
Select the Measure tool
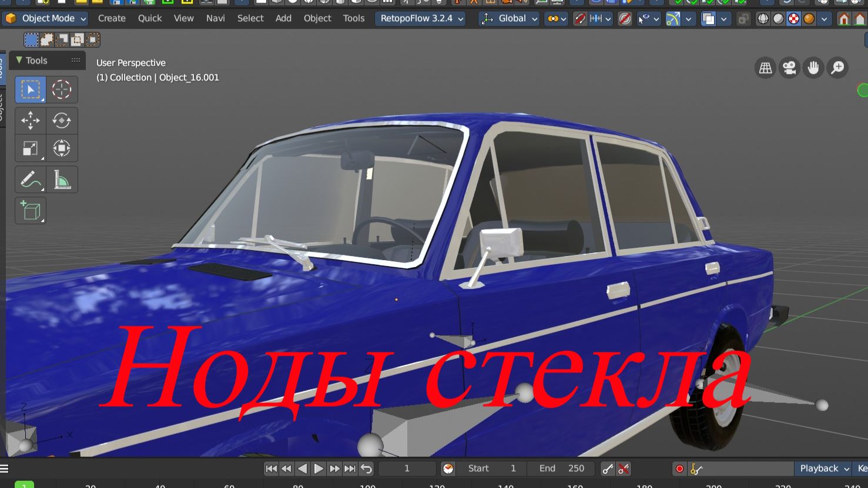tap(62, 179)
